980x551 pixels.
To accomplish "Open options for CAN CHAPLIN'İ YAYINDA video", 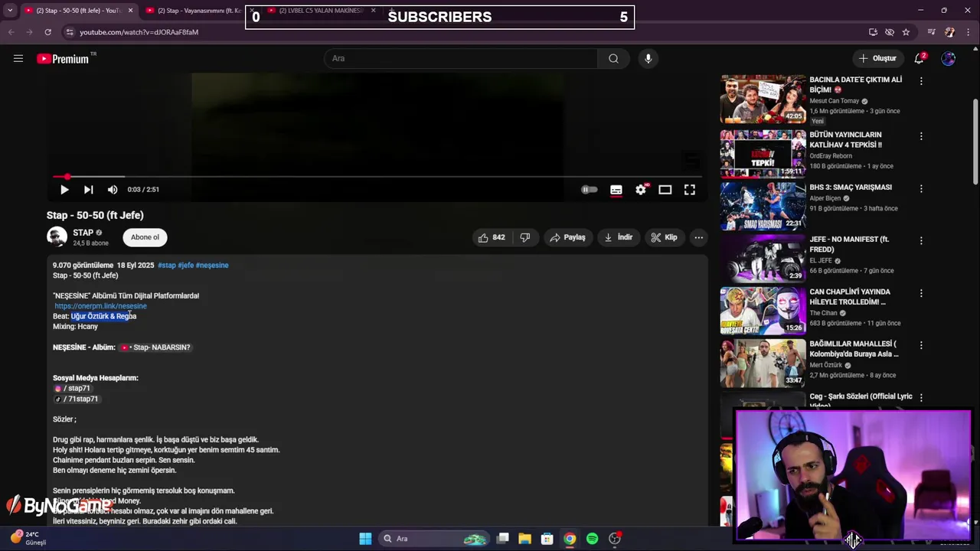I will pos(921,293).
